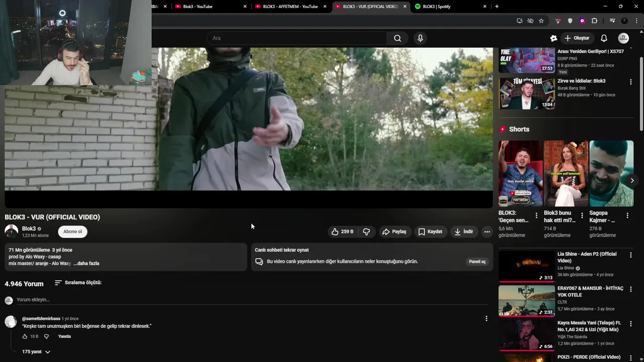Dislike the video with thumbs down
Screen dimensions: 644x362
[366, 232]
